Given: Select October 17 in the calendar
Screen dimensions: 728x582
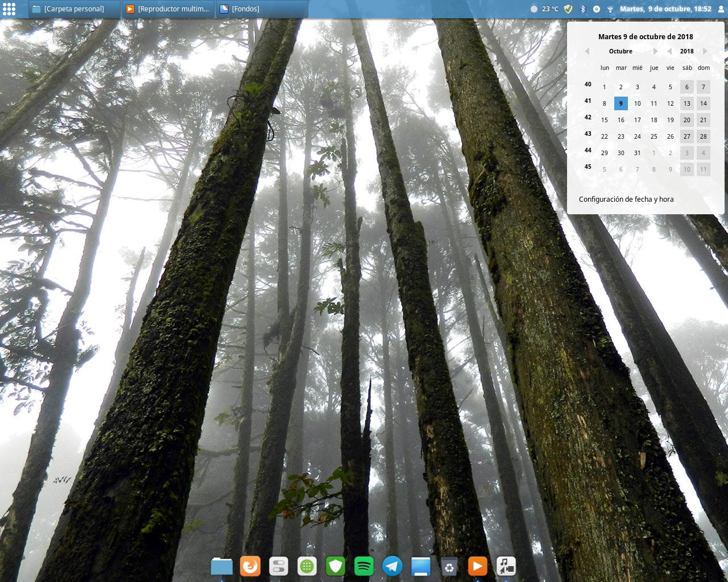Looking at the screenshot, I should click(638, 120).
